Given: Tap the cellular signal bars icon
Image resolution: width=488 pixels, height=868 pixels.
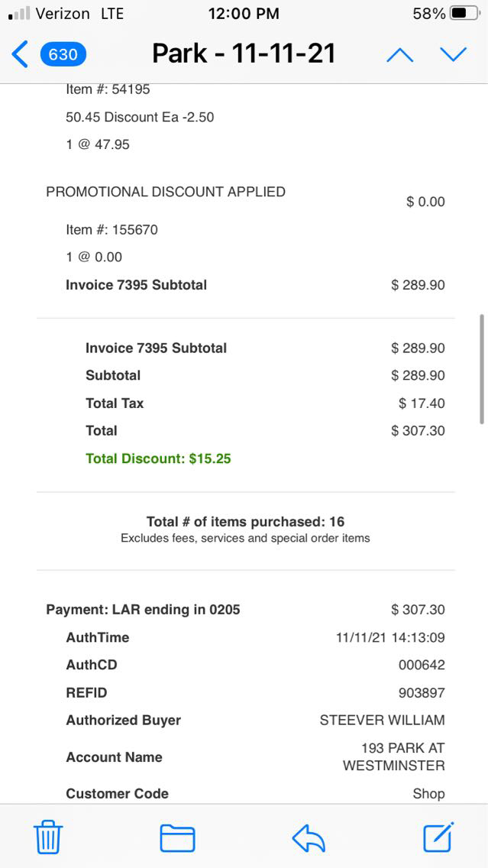Looking at the screenshot, I should 19,14.
